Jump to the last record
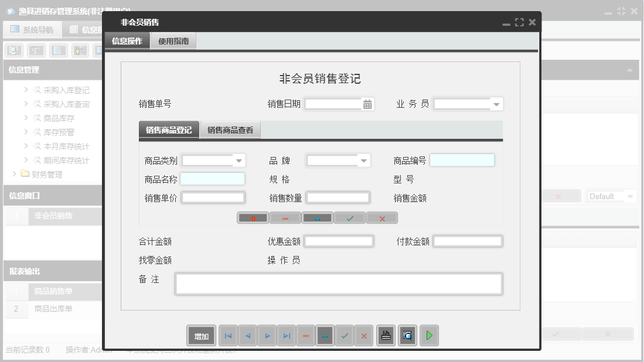 pyautogui.click(x=286, y=335)
